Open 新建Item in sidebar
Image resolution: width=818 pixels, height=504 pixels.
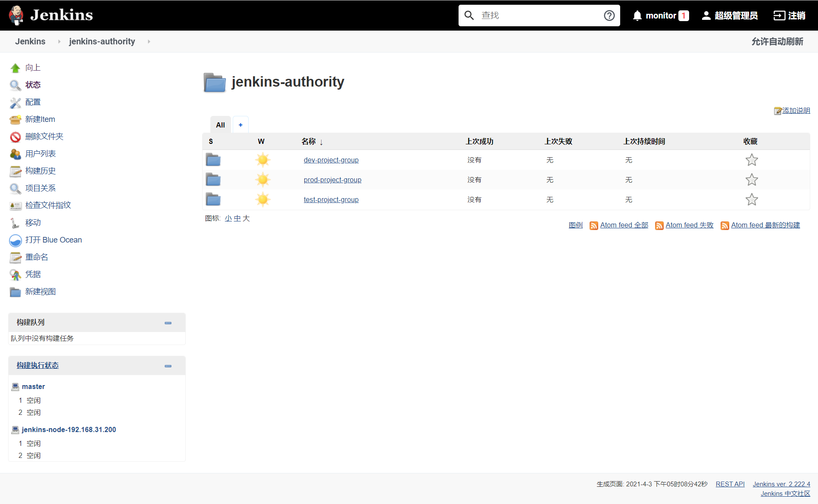point(40,119)
